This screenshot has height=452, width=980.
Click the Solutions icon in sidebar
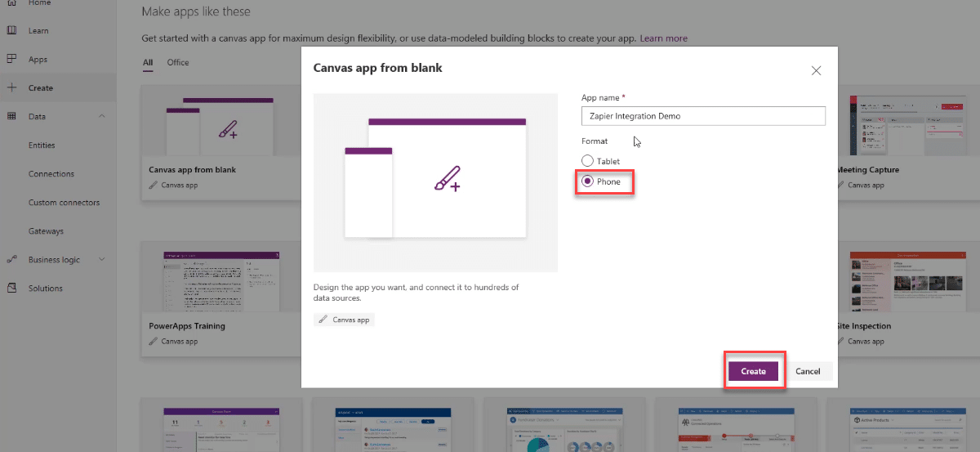click(11, 288)
